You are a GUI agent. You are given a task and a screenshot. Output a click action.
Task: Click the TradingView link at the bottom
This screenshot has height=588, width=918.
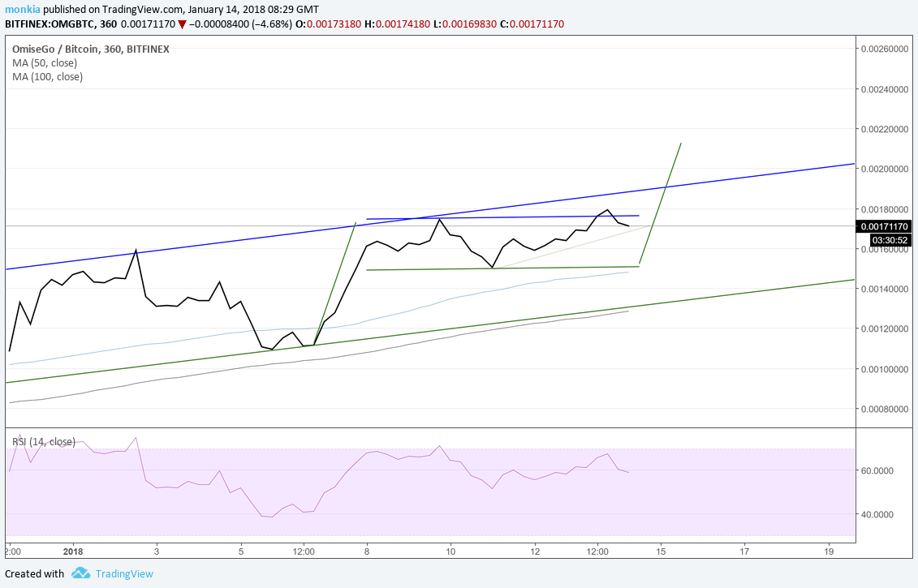pyautogui.click(x=124, y=574)
